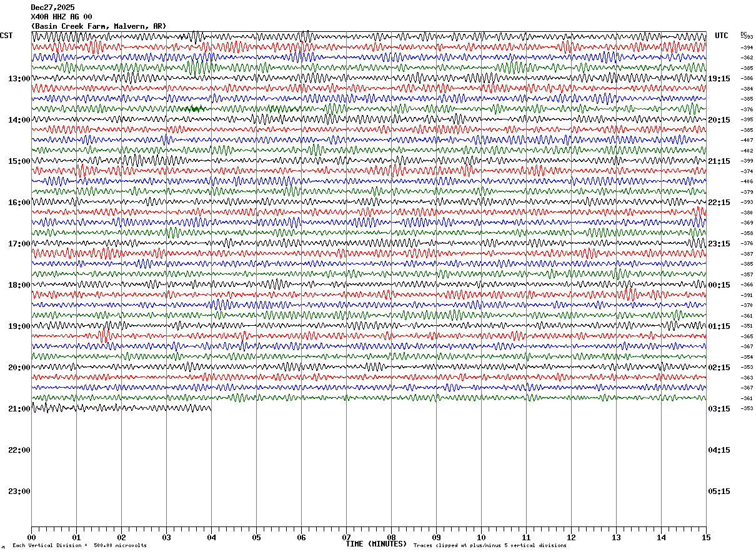Click the 15:00 CST time label

pos(19,161)
